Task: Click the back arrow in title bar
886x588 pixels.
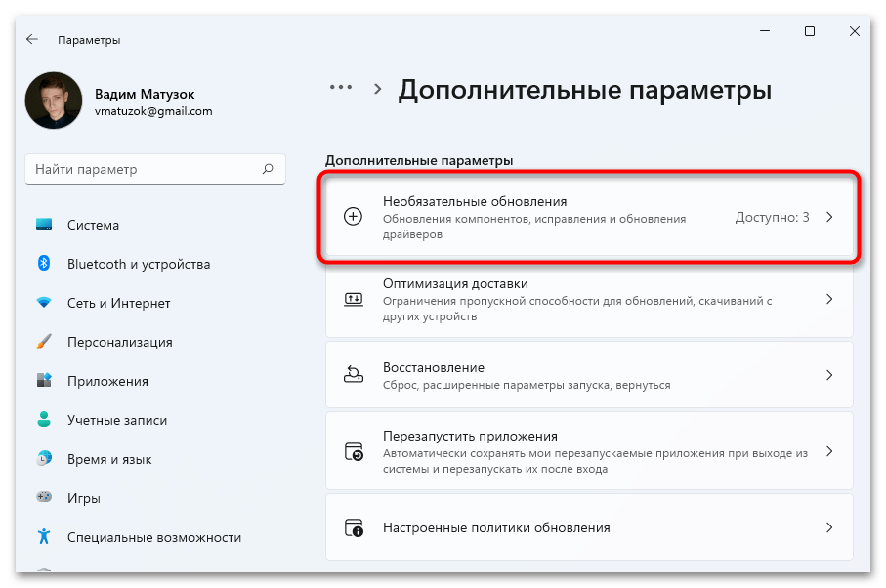Action: point(32,40)
